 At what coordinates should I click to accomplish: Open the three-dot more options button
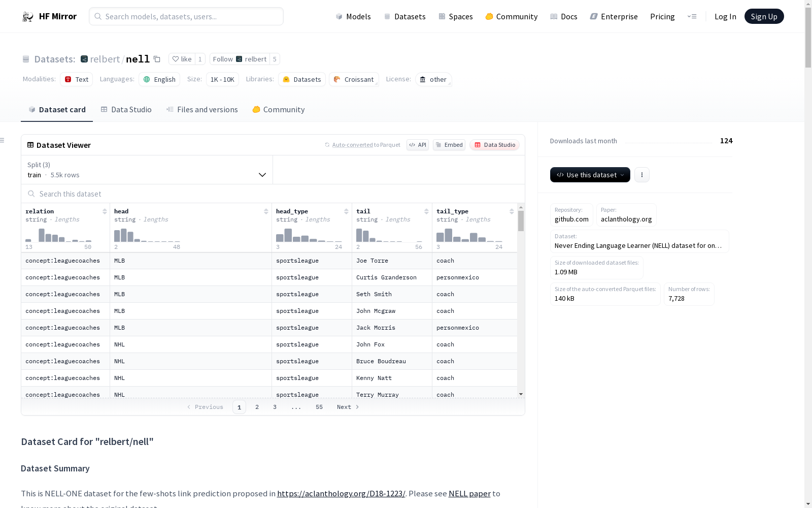tap(642, 175)
